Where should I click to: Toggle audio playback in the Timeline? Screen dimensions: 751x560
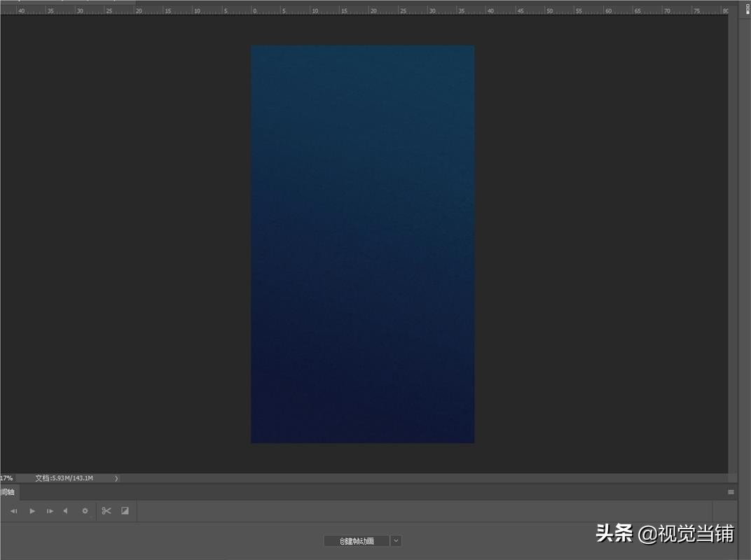pyautogui.click(x=66, y=511)
